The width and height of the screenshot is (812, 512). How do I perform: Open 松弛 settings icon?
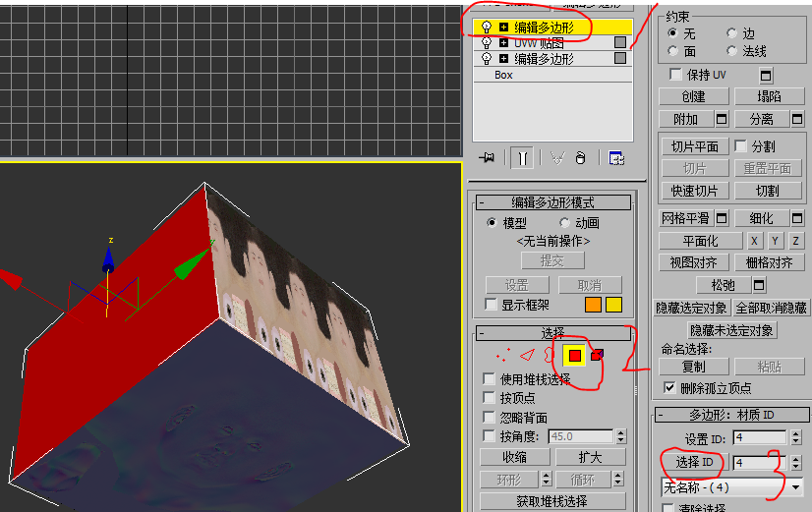click(x=759, y=285)
